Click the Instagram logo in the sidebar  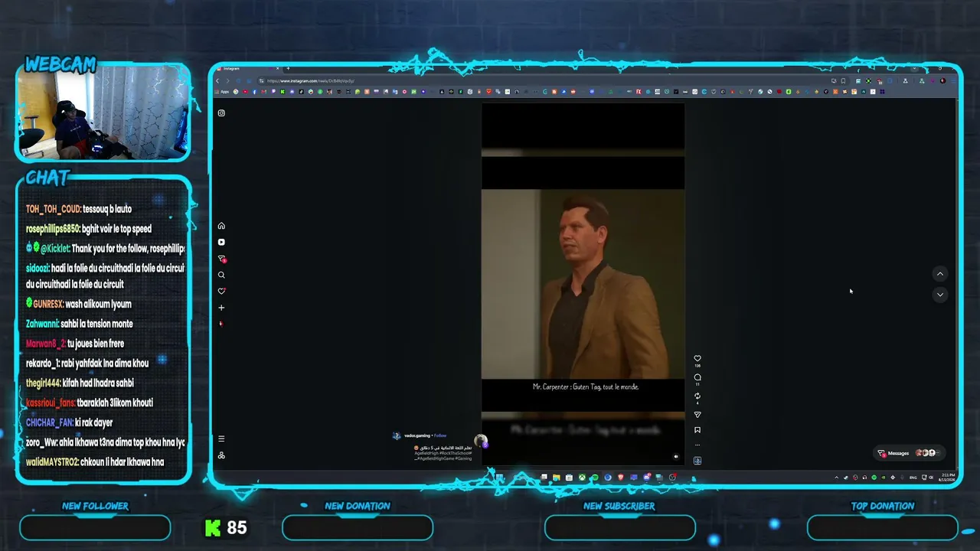click(221, 113)
